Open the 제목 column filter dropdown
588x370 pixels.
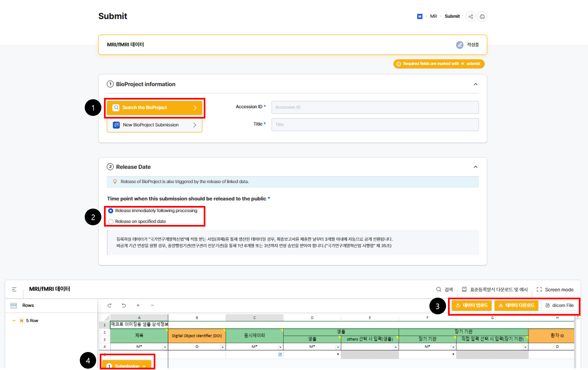(x=165, y=347)
